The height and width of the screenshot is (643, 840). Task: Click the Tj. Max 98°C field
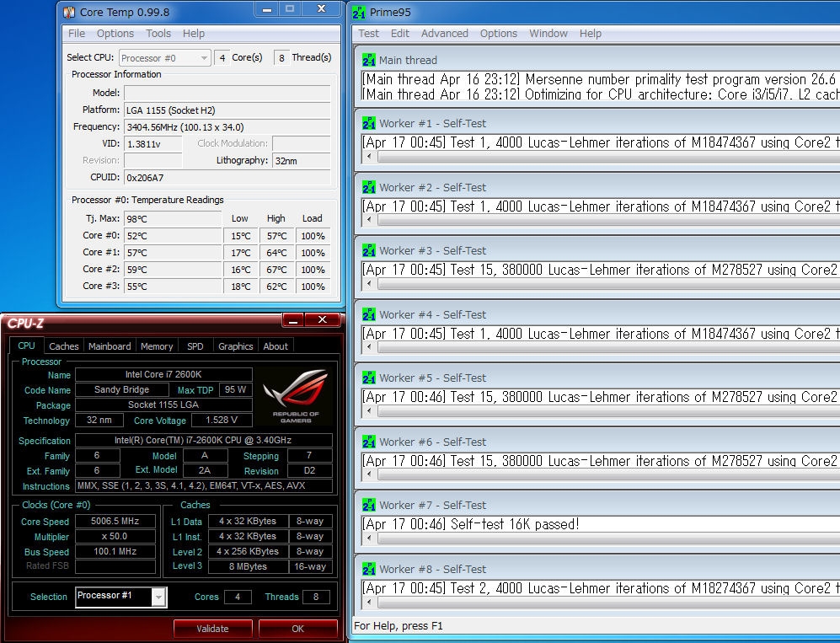(173, 218)
